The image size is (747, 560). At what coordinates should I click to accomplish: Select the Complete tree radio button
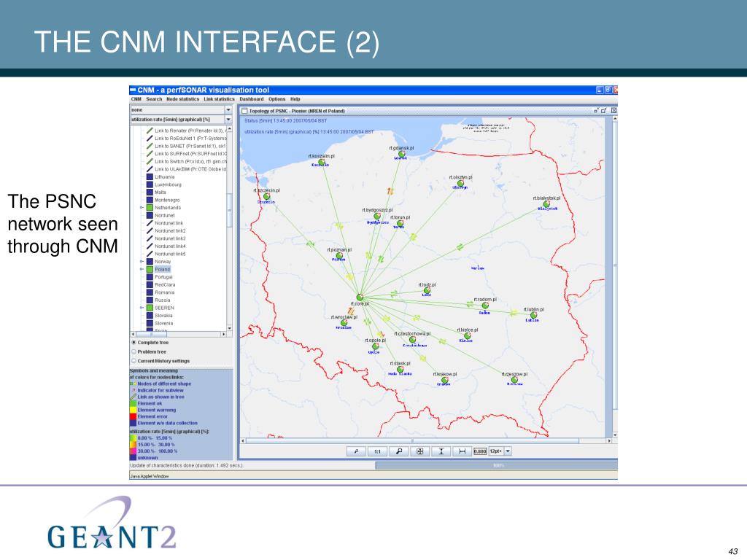134,343
